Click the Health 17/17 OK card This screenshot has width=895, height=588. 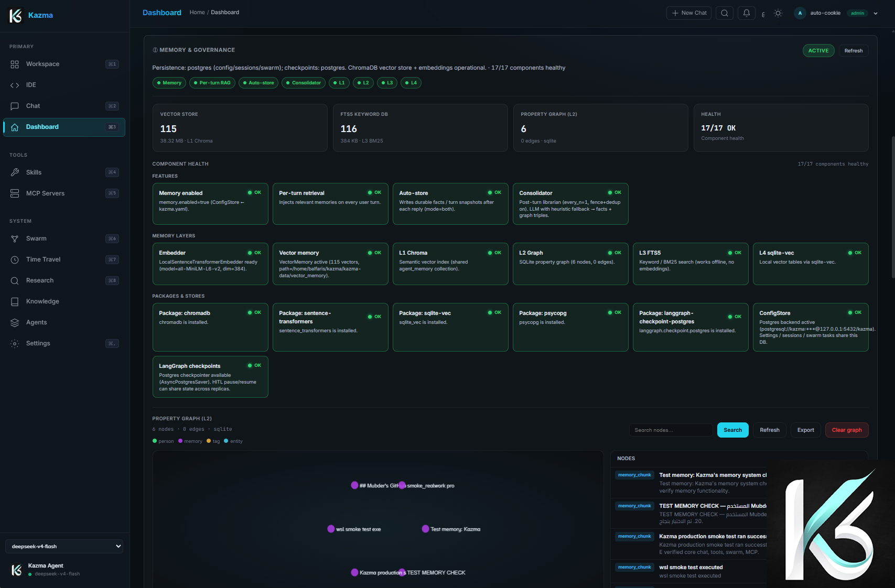click(781, 128)
